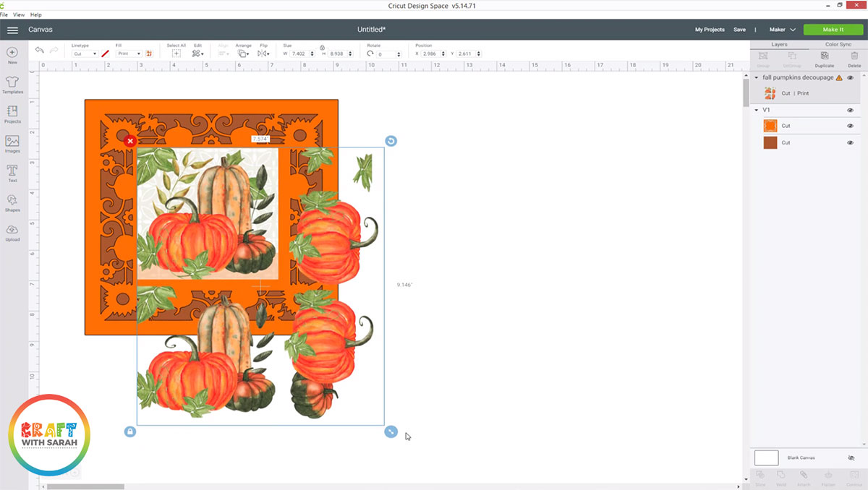Open the Linetype dropdown
Image resolution: width=868 pixels, height=490 pixels.
tap(85, 53)
